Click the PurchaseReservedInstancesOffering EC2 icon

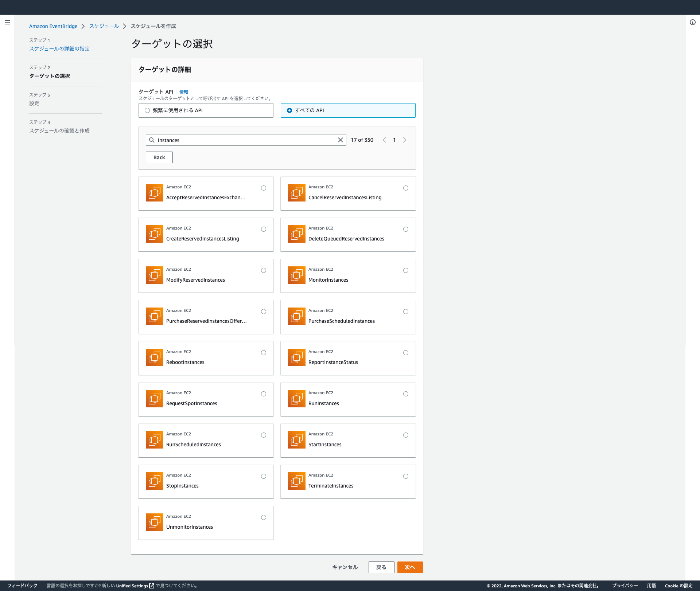[x=155, y=316]
